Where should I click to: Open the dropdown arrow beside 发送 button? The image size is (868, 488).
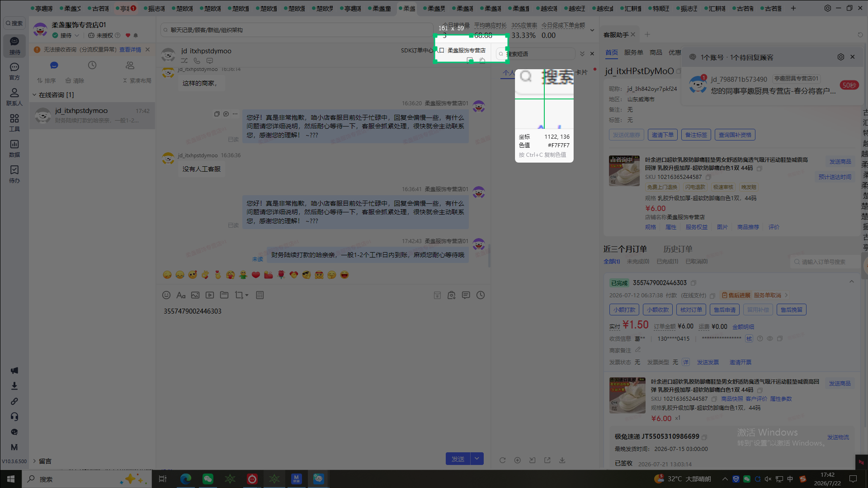[477, 459]
